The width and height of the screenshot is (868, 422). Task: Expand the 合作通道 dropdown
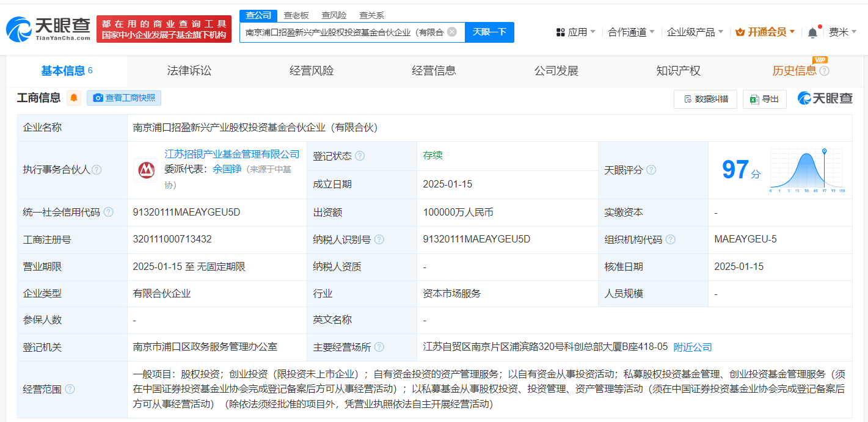[x=631, y=32]
